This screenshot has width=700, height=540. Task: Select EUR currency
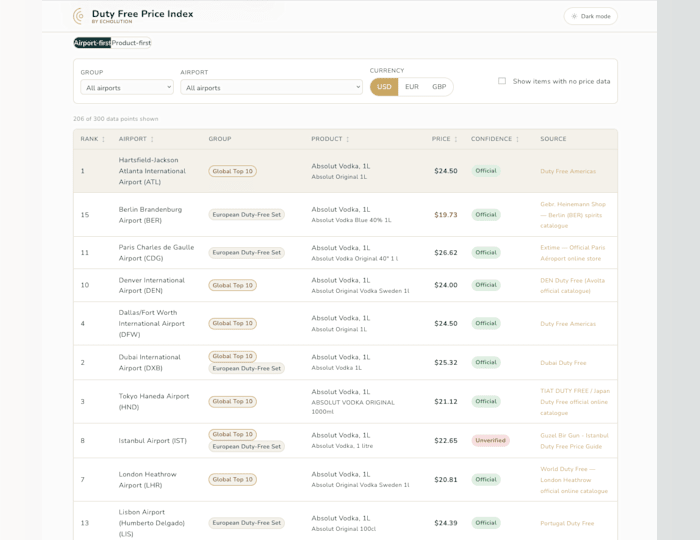412,87
